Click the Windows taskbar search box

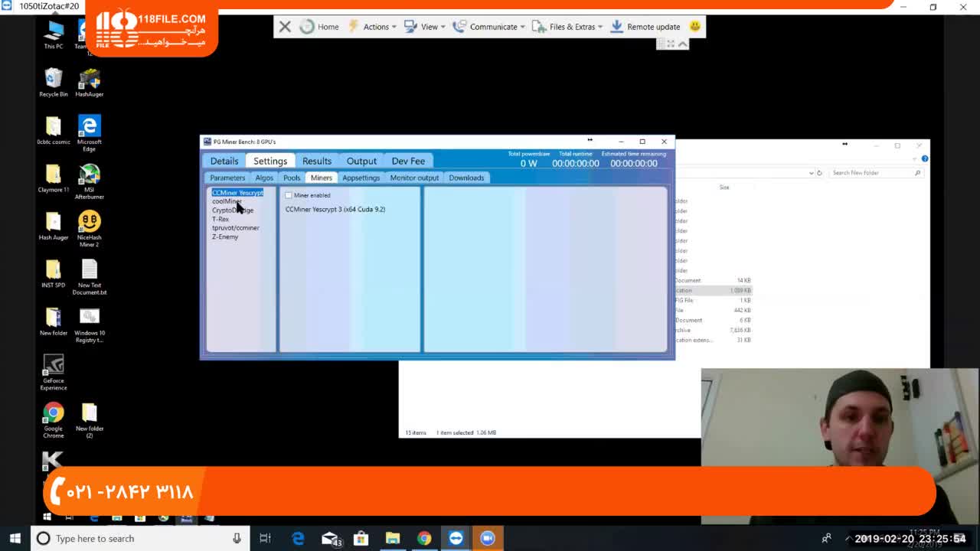tap(138, 538)
